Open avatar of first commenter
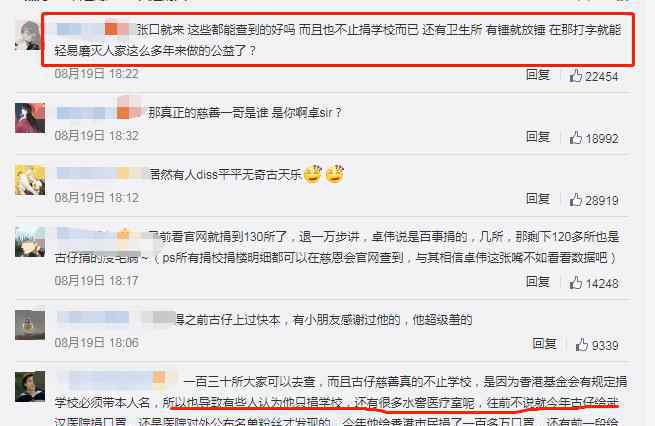The width and height of the screenshot is (655, 426). 28,36
